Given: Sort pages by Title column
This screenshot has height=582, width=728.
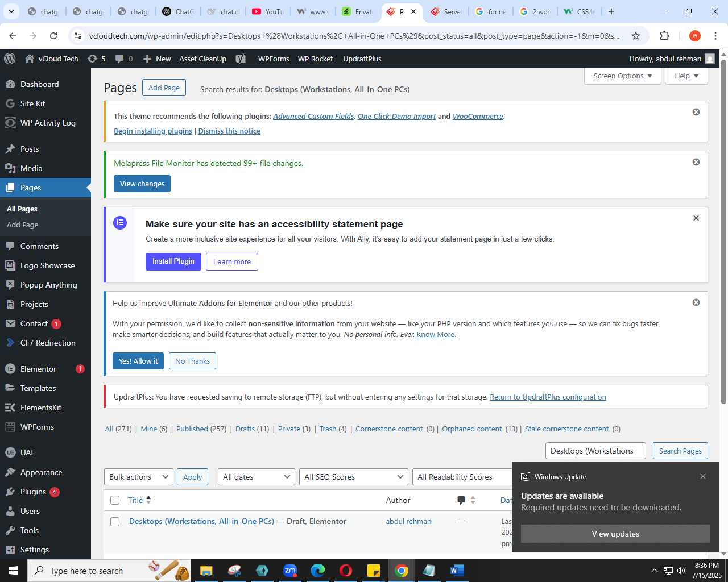Looking at the screenshot, I should [x=139, y=500].
